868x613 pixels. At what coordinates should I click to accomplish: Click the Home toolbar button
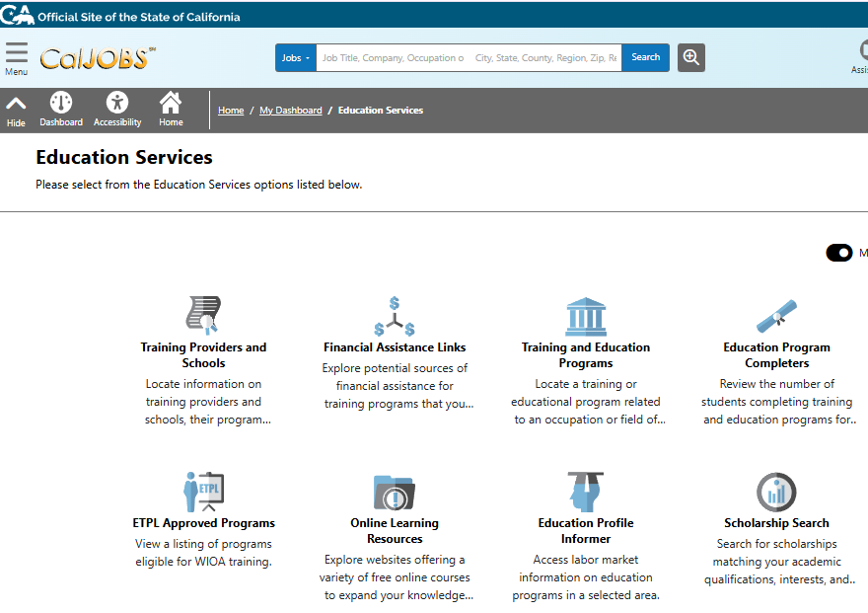tap(171, 110)
